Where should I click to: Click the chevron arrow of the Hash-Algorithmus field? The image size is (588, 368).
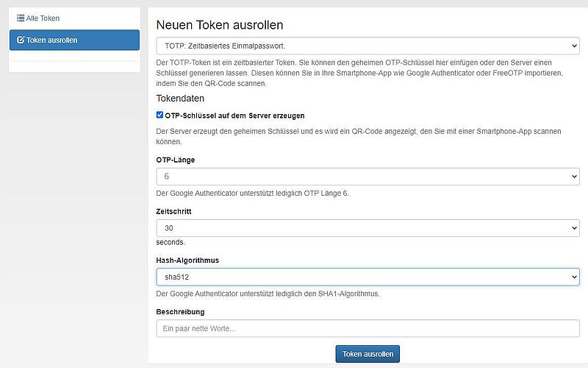574,277
